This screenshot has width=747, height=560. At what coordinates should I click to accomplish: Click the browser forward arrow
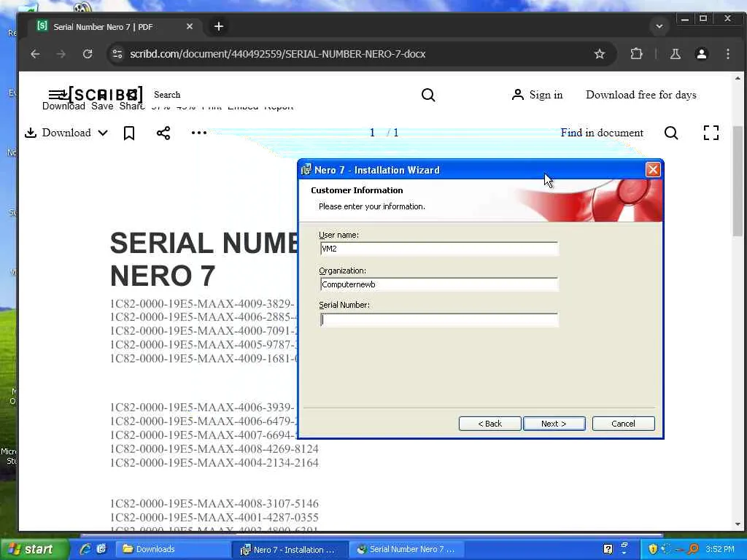pyautogui.click(x=61, y=54)
